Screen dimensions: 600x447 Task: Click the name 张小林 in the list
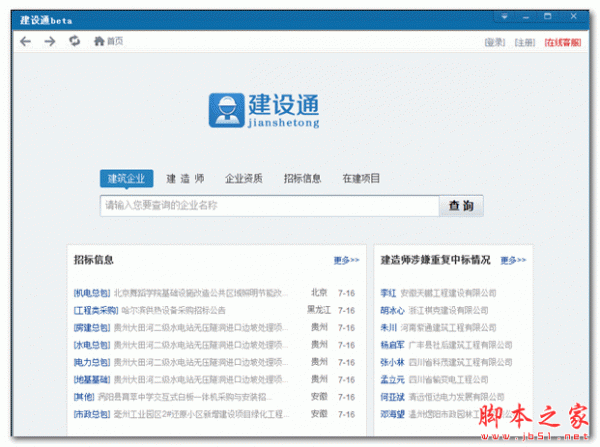(x=392, y=362)
